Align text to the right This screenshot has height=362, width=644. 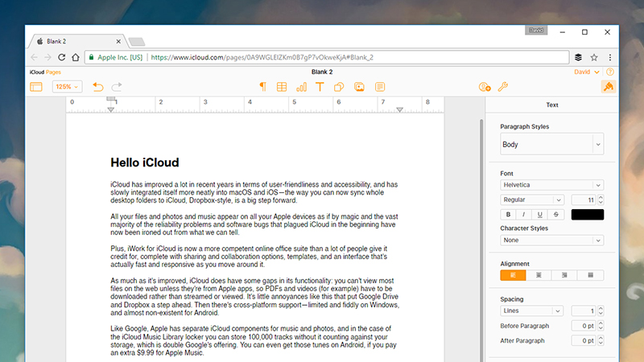tap(564, 275)
